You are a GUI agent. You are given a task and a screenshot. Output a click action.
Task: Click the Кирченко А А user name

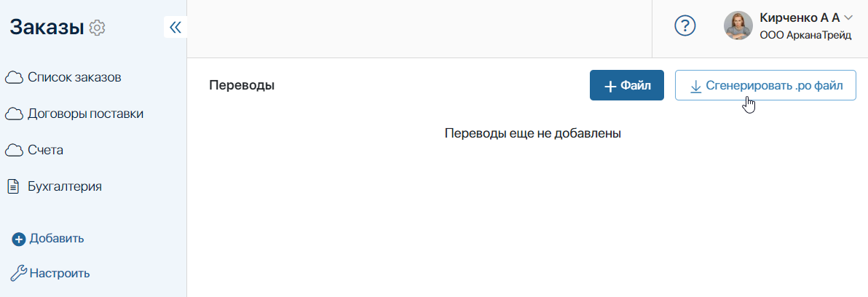pos(800,17)
